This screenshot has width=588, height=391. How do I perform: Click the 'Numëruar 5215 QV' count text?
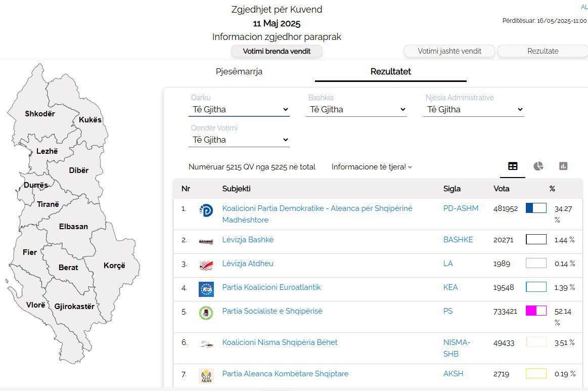(252, 167)
